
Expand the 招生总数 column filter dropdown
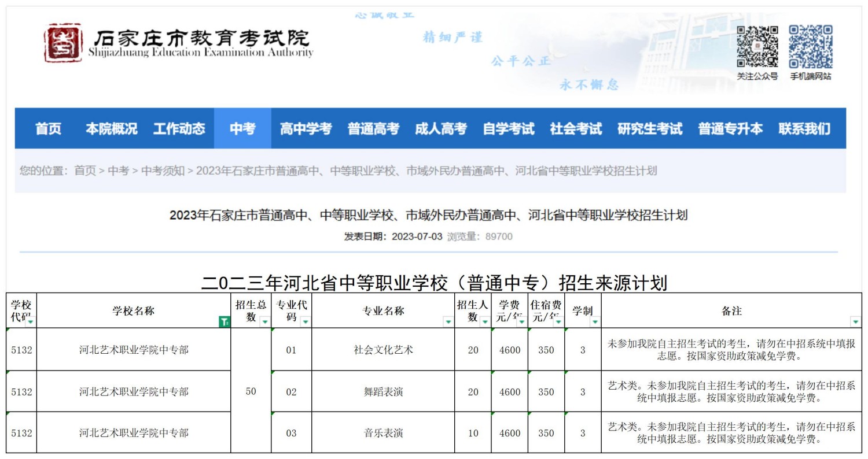(x=265, y=322)
